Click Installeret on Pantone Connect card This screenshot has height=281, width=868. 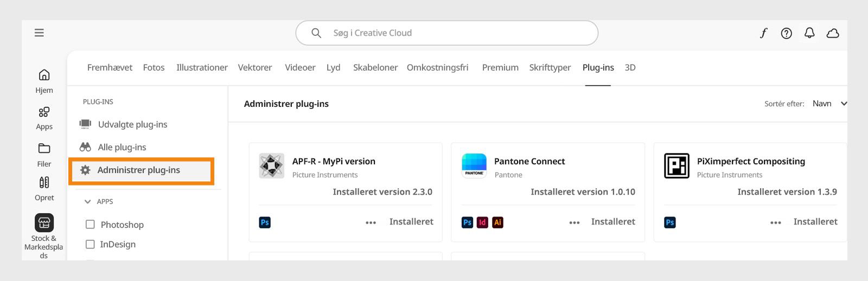(x=613, y=221)
